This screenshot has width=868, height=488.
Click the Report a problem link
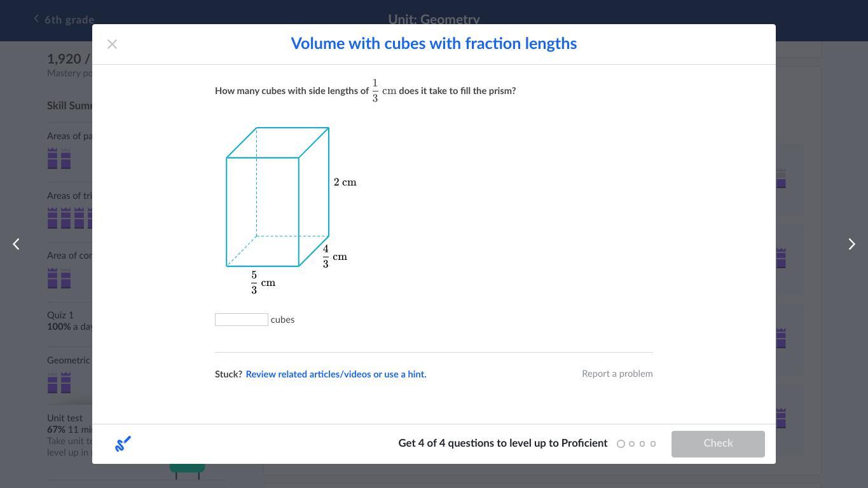(x=617, y=374)
